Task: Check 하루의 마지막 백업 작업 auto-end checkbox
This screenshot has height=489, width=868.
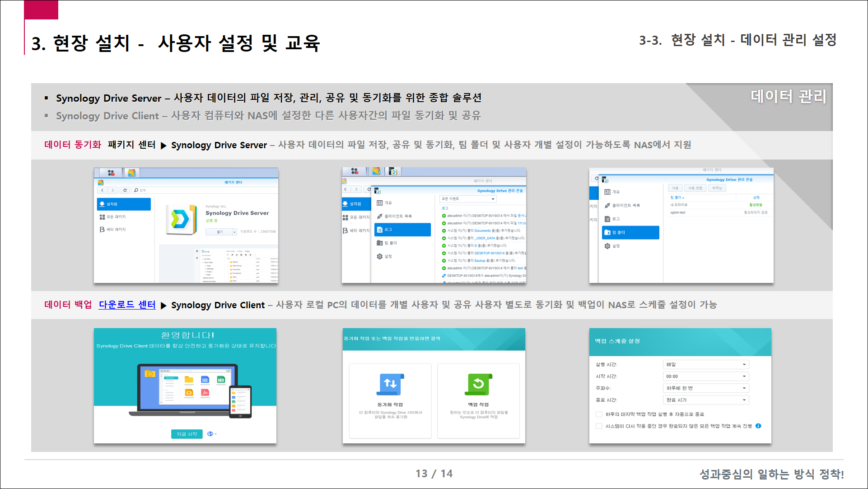Action: pos(599,414)
